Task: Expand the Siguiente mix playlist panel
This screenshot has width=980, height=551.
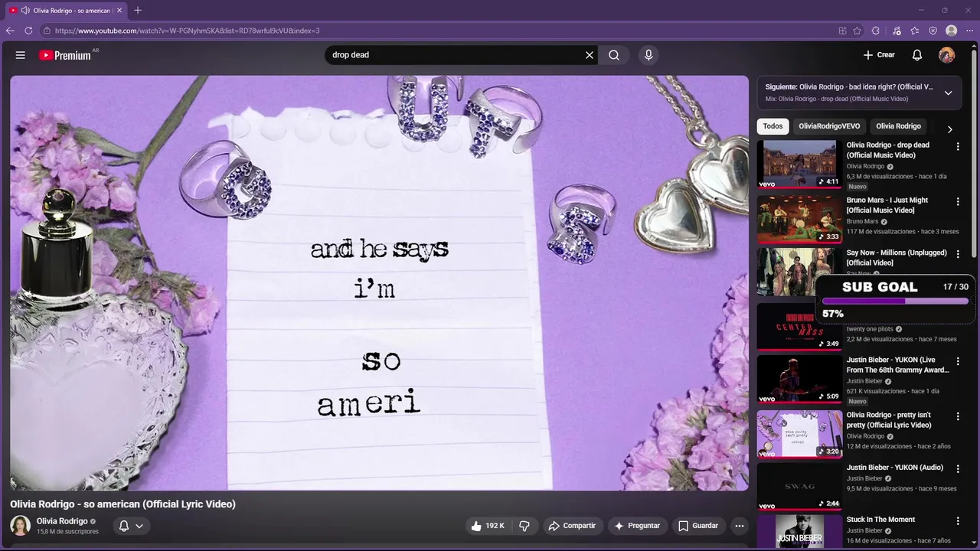Action: pyautogui.click(x=948, y=93)
